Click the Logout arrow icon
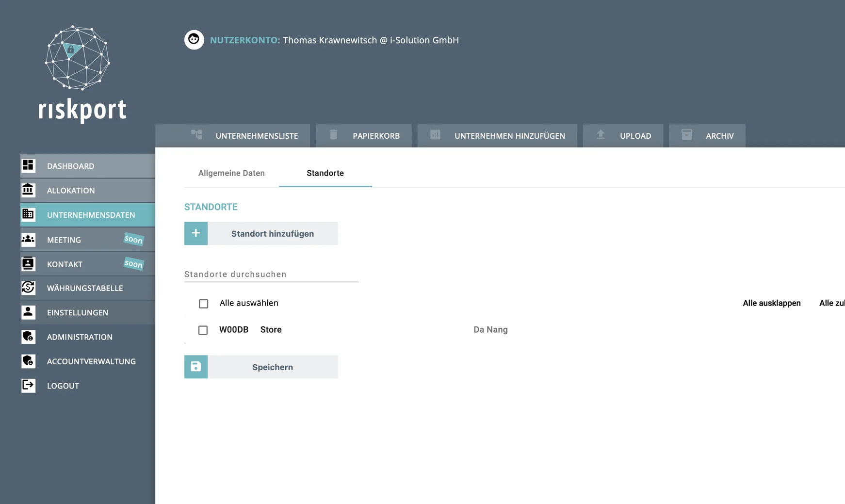The height and width of the screenshot is (504, 845). coord(28,385)
